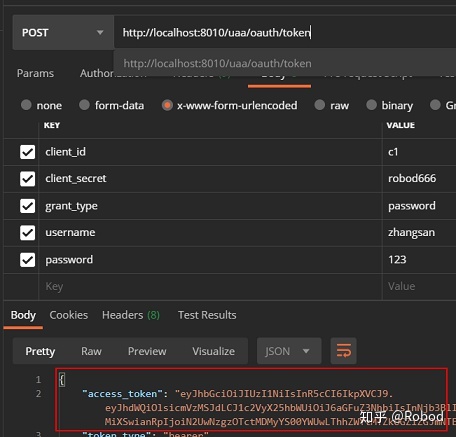Open the POST method dropdown
Image resolution: width=456 pixels, height=437 pixels.
click(63, 33)
